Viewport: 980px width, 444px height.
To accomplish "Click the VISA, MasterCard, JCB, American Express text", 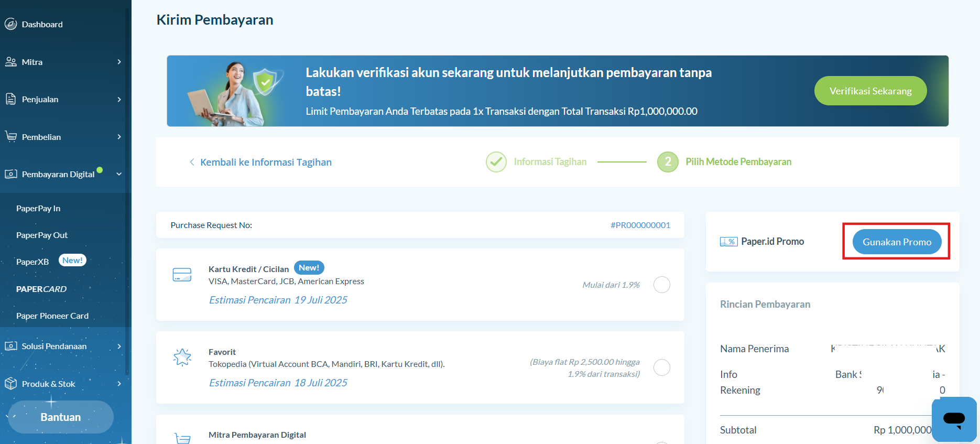I will 286,281.
